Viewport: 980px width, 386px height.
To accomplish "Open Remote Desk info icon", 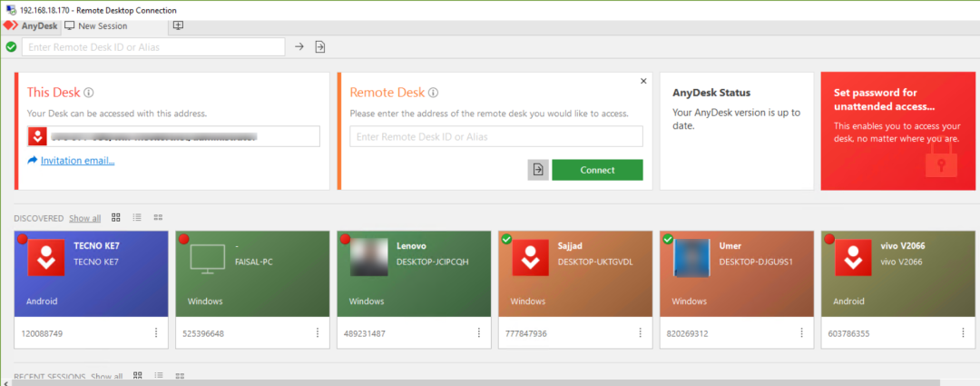I will click(433, 93).
